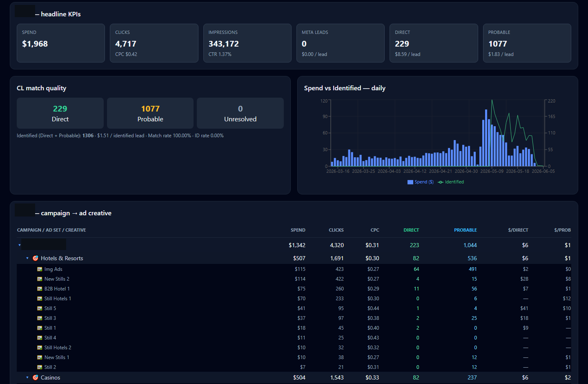Click the CPC $0.42 text
The width and height of the screenshot is (588, 384).
point(126,54)
